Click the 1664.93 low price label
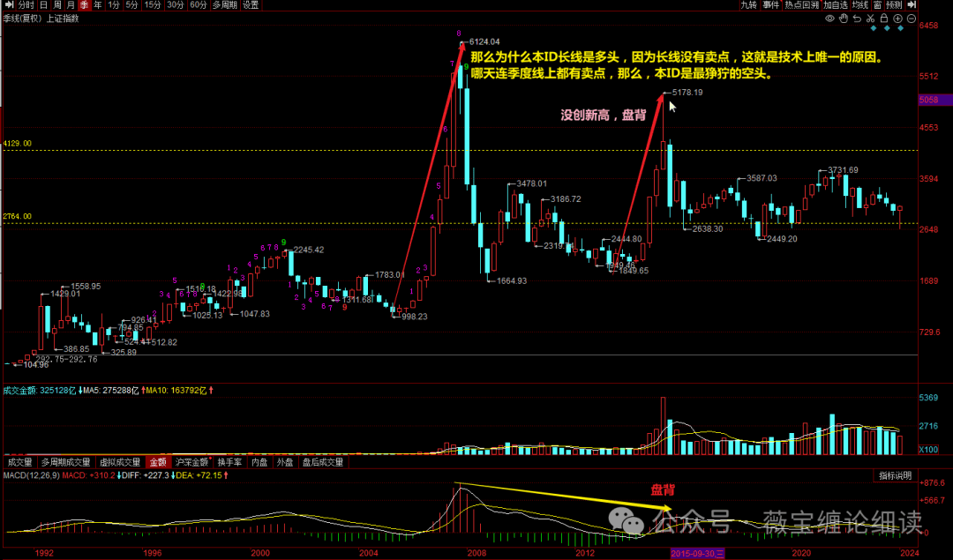The height and width of the screenshot is (560, 953). [x=512, y=281]
